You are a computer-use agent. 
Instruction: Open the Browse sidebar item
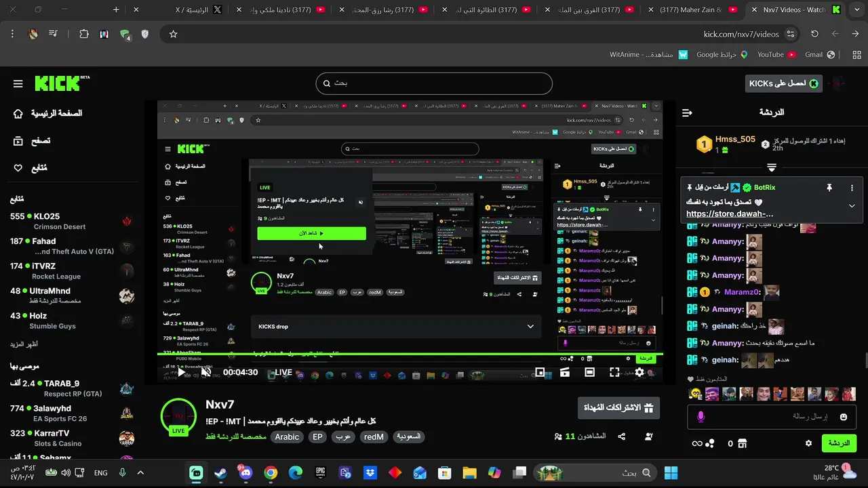32,141
